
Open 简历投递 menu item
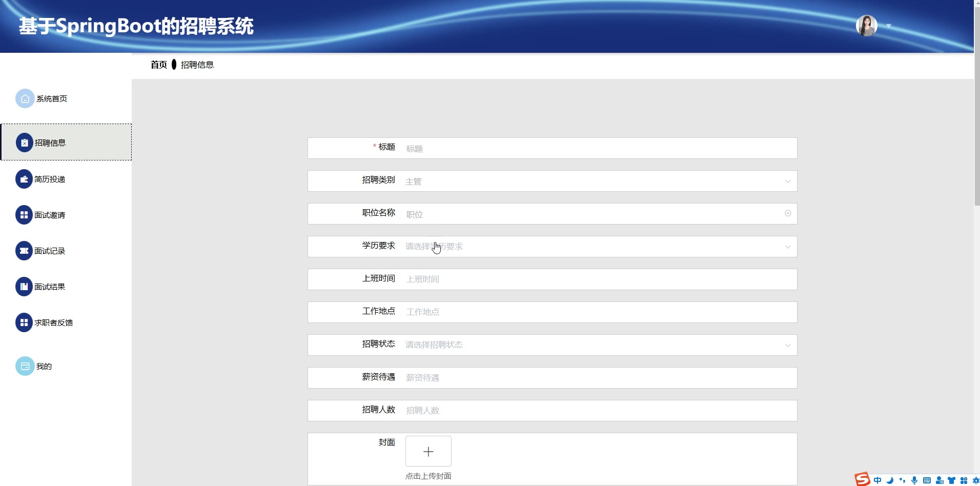click(x=50, y=179)
